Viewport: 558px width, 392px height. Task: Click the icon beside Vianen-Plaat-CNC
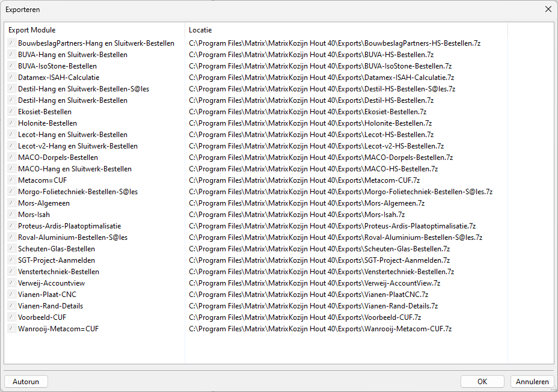pos(12,295)
